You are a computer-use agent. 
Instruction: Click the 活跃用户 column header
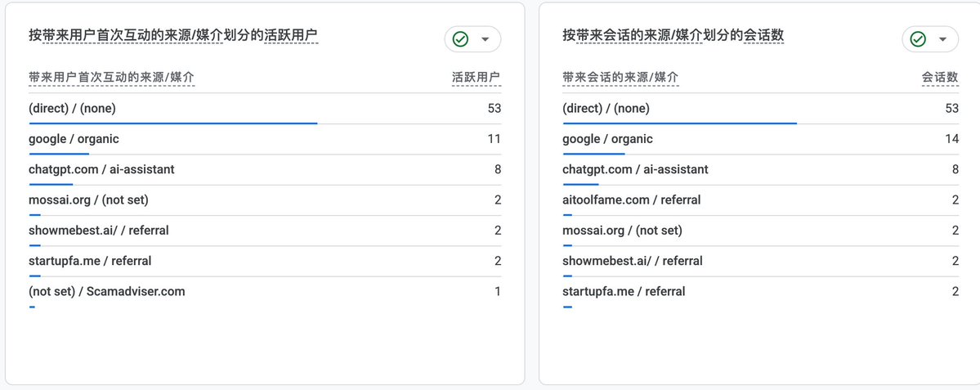(x=477, y=78)
